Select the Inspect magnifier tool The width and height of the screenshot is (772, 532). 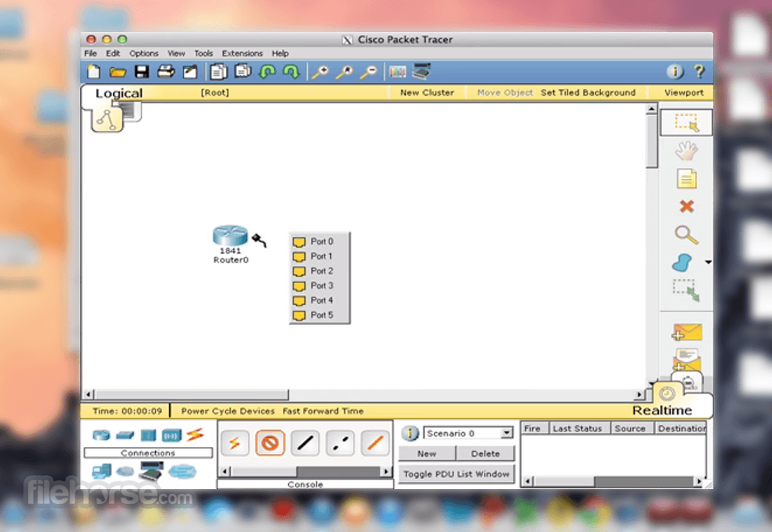686,234
